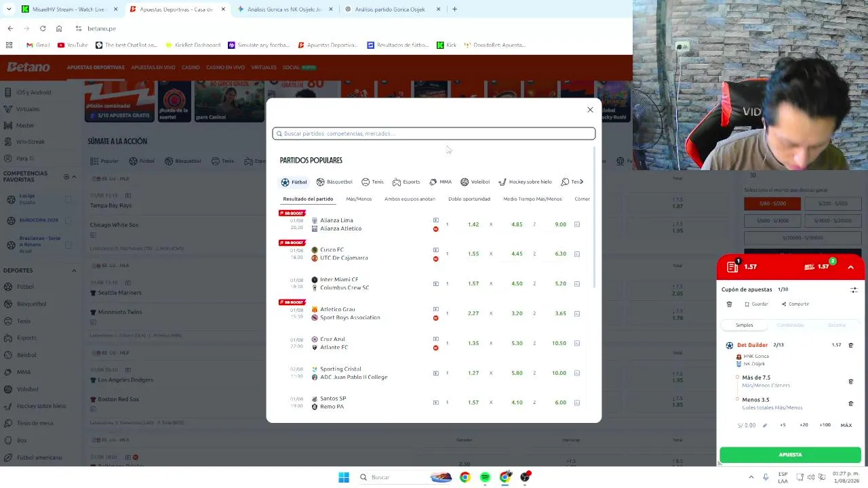The width and height of the screenshot is (868, 488).
Task: Switch to Doble oportunidad market tab
Action: [x=469, y=199]
